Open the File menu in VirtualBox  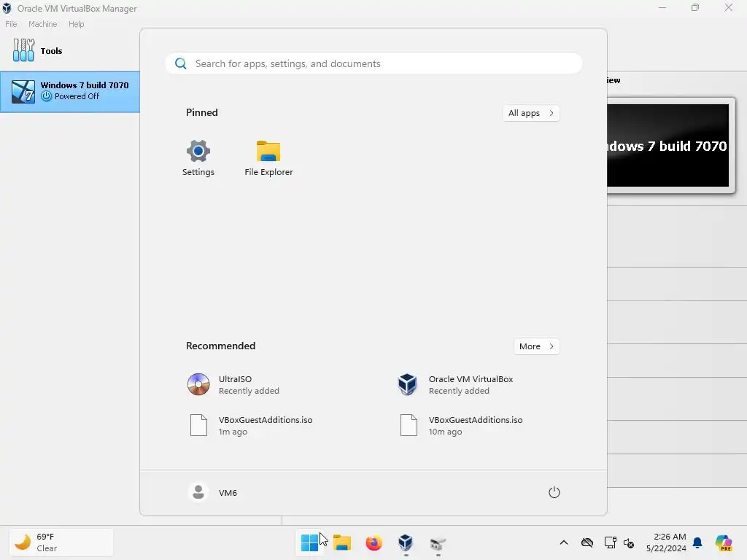click(x=11, y=24)
